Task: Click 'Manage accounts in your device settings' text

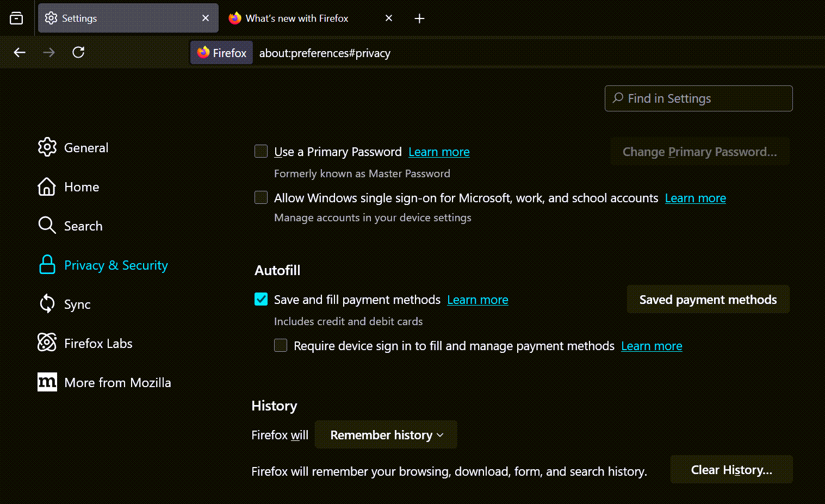Action: click(373, 217)
